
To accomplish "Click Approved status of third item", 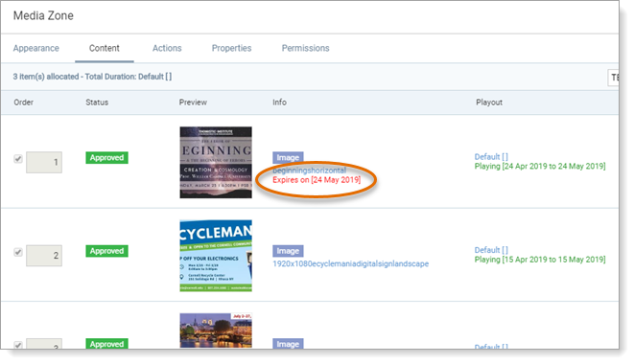I will (106, 343).
